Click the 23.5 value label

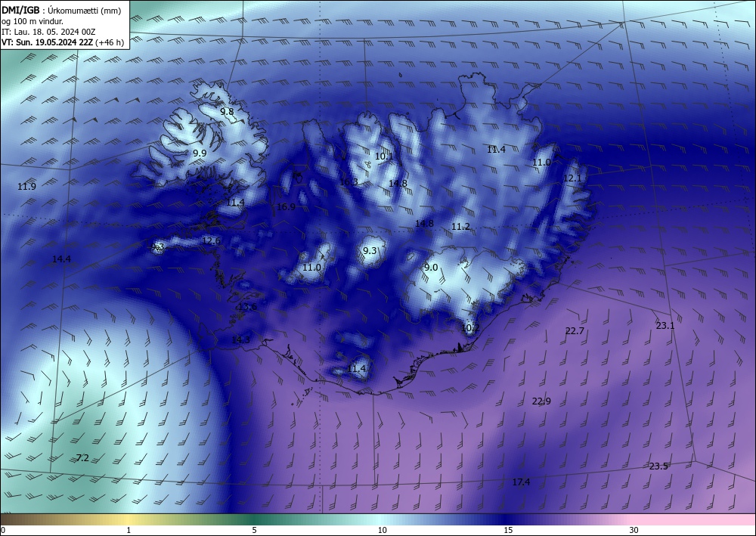658,466
